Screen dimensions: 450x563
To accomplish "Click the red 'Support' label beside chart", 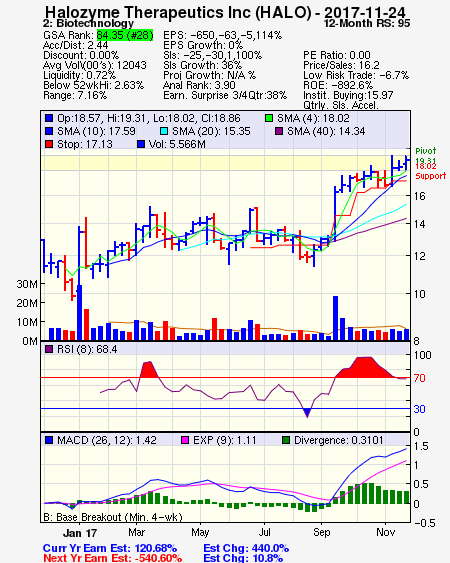I will point(431,176).
